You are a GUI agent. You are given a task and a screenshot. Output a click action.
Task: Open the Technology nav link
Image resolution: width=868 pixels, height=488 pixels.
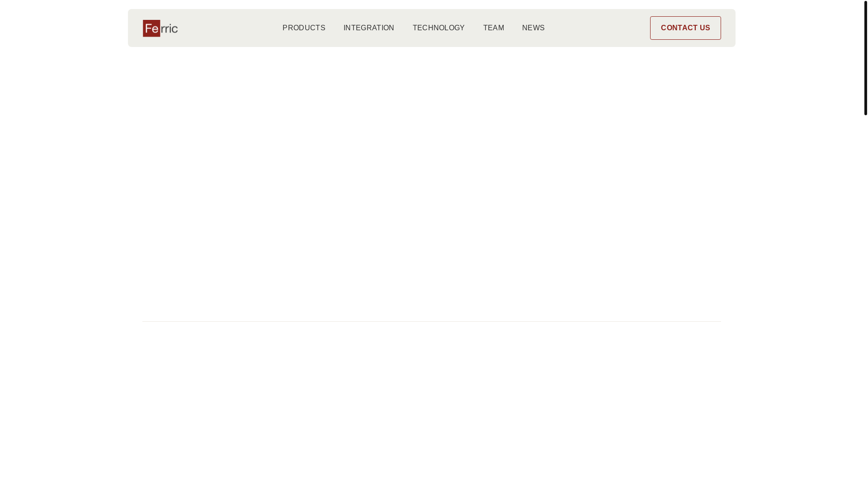(439, 28)
